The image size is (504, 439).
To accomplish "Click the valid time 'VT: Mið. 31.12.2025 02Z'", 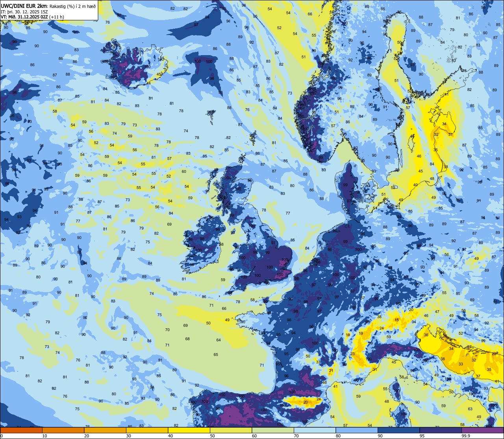I will (x=24, y=17).
